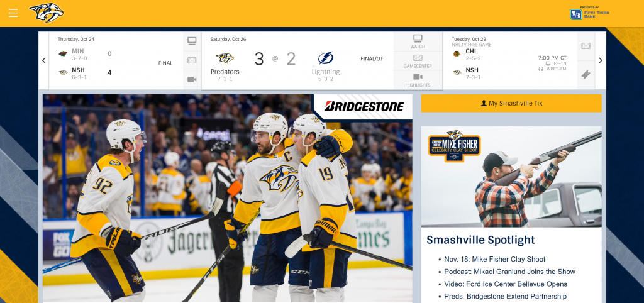Image resolution: width=644 pixels, height=303 pixels.
Task: Click the Minnesota Wild team logo
Action: [63, 54]
